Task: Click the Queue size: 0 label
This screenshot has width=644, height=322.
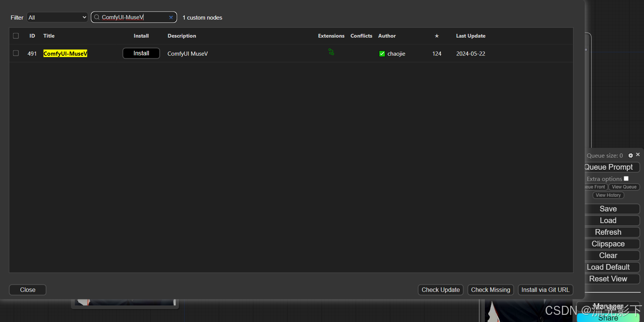Action: pyautogui.click(x=605, y=156)
